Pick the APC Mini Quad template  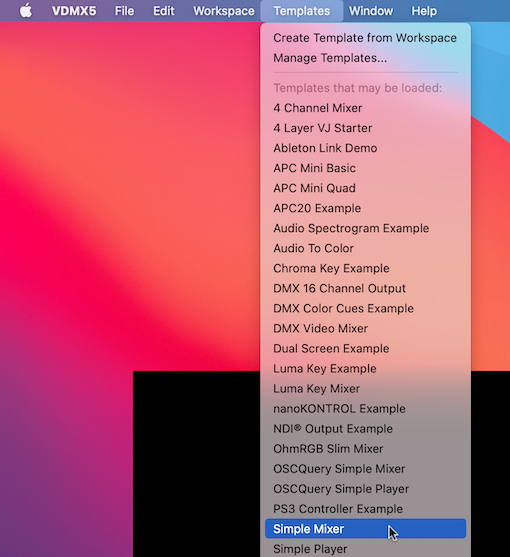[365, 188]
